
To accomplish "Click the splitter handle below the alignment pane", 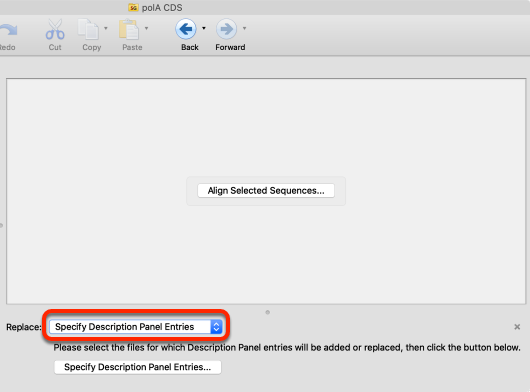I will click(x=267, y=312).
